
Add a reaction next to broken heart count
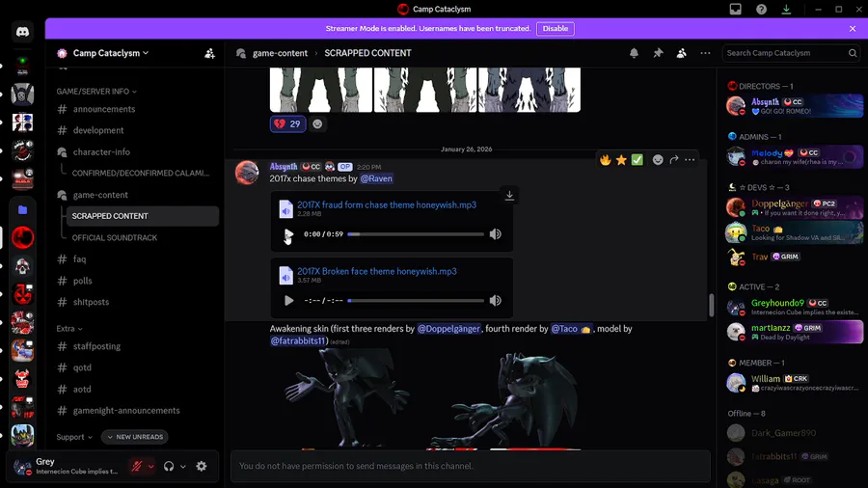coord(317,124)
